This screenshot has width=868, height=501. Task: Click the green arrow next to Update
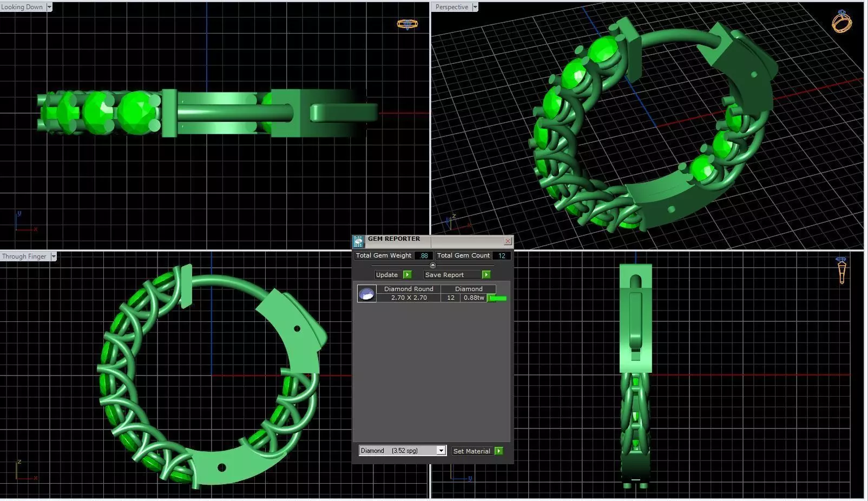coord(407,275)
